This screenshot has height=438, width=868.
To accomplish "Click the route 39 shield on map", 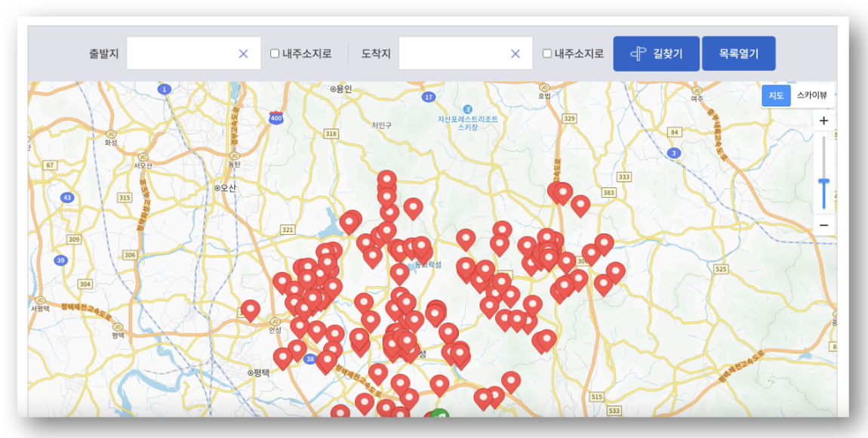I will tap(60, 261).
